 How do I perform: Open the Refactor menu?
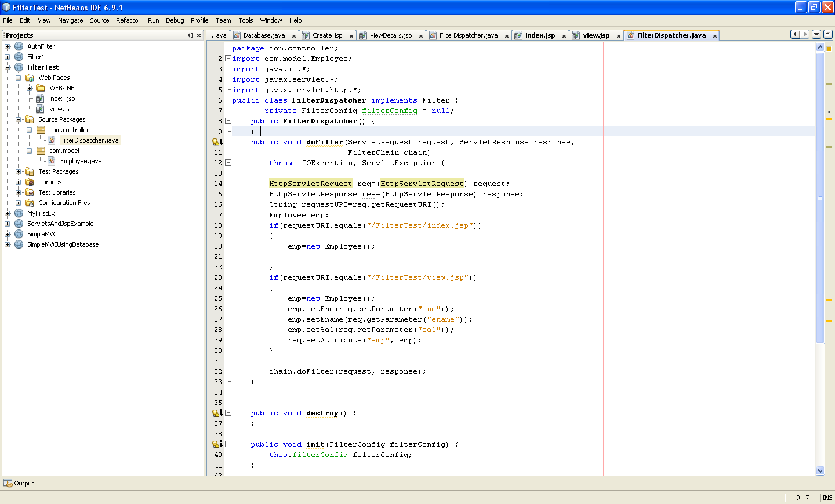(x=128, y=20)
